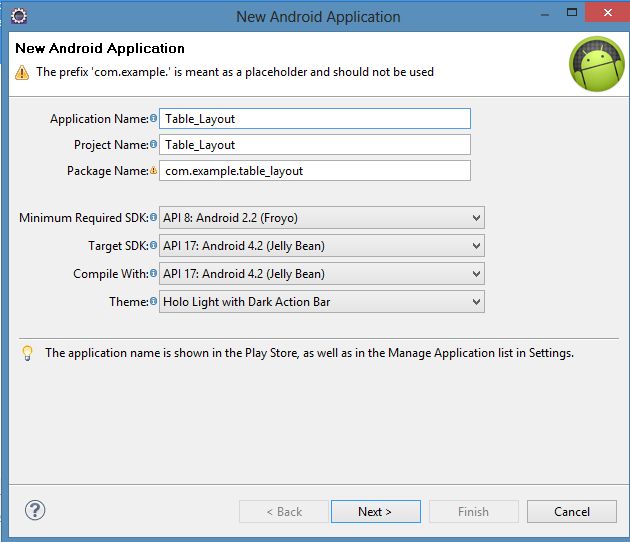Click into the Package Name field

315,171
